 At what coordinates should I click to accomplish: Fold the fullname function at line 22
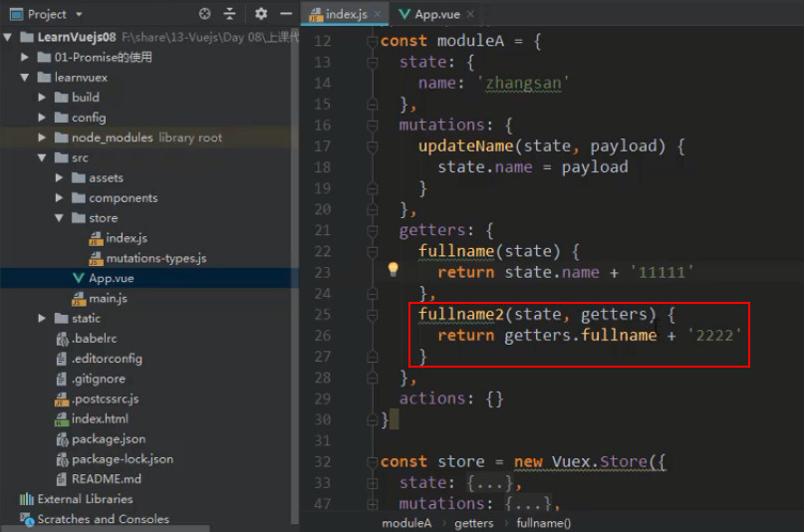pos(373,251)
